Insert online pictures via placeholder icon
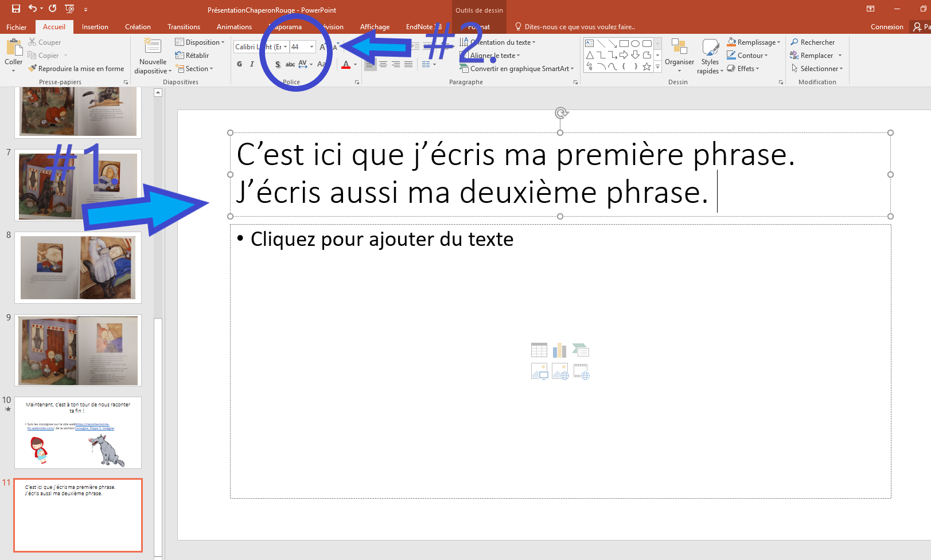This screenshot has width=931, height=560. coord(560,371)
